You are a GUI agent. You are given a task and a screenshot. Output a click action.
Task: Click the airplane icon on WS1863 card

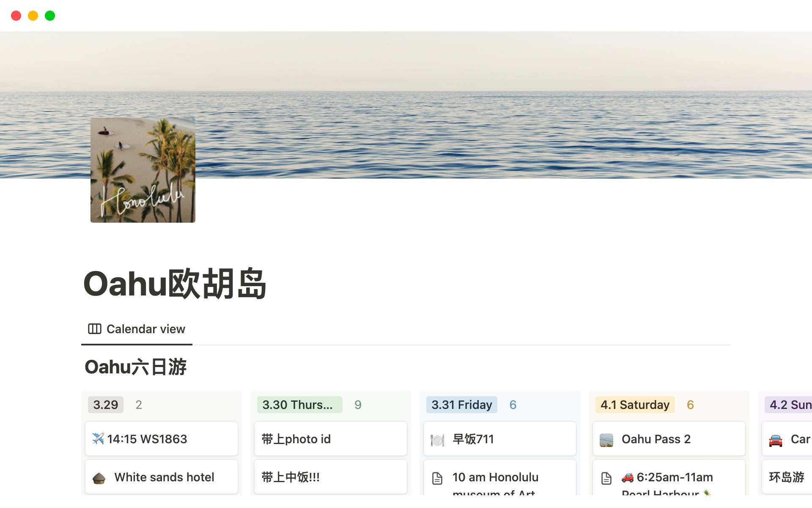(x=98, y=439)
